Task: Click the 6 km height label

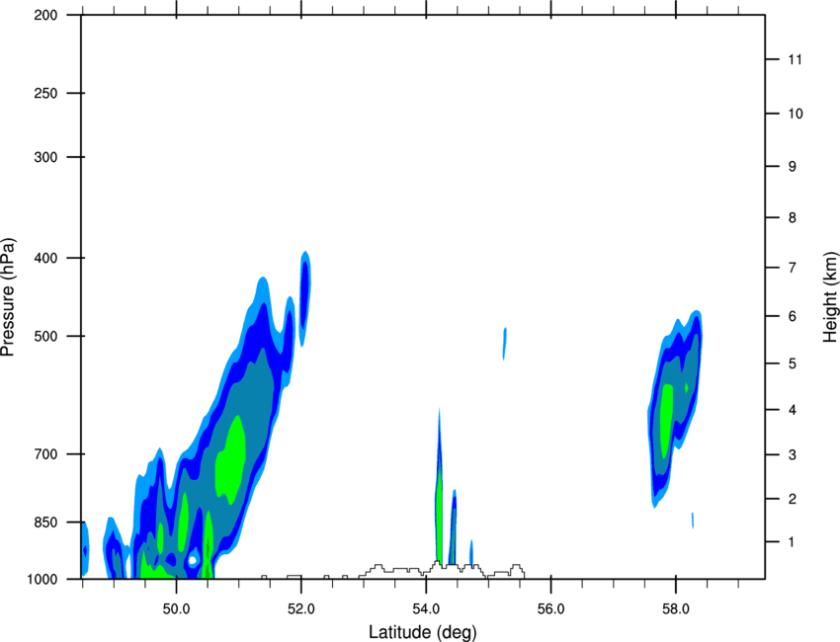Action: click(793, 316)
